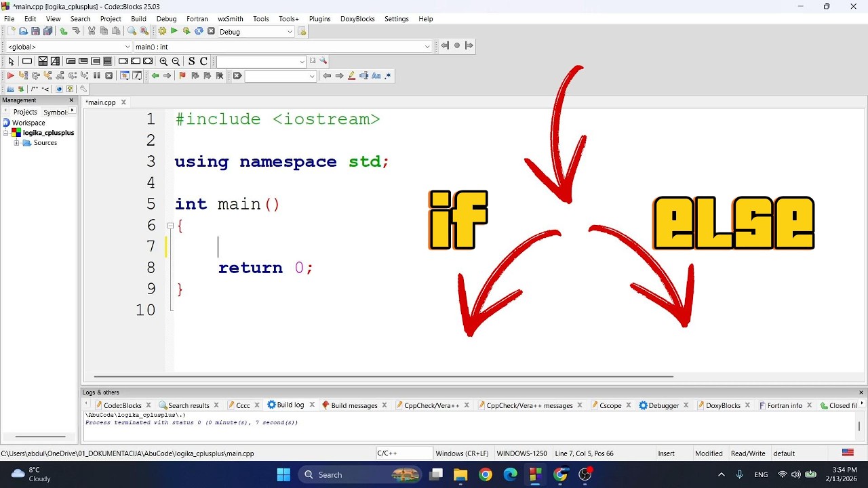
Task: Switch to the Search results log tab
Action: point(189,405)
